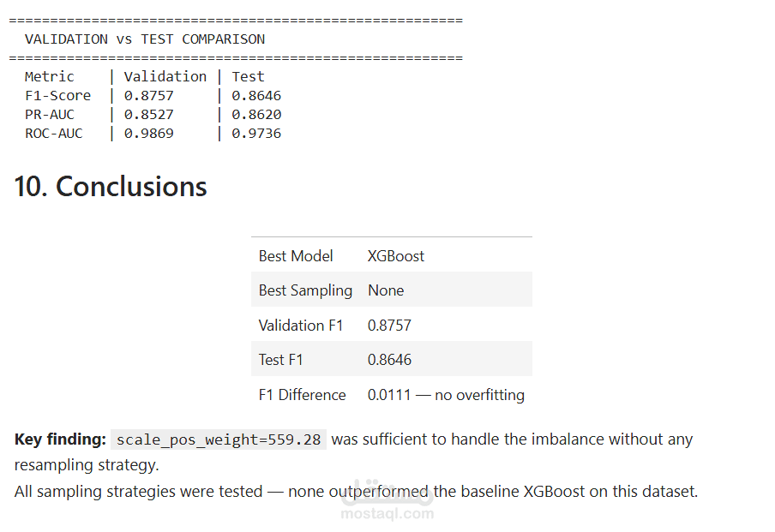
Task: Click the ROC-AUC validation value 0.9869
Action: (149, 134)
